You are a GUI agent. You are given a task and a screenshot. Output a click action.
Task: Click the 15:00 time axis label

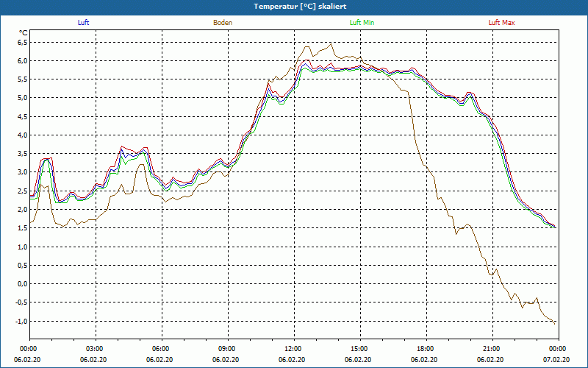pos(358,349)
